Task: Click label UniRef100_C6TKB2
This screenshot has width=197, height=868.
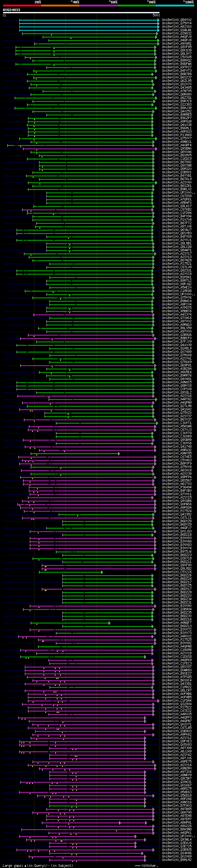Action: point(177,210)
